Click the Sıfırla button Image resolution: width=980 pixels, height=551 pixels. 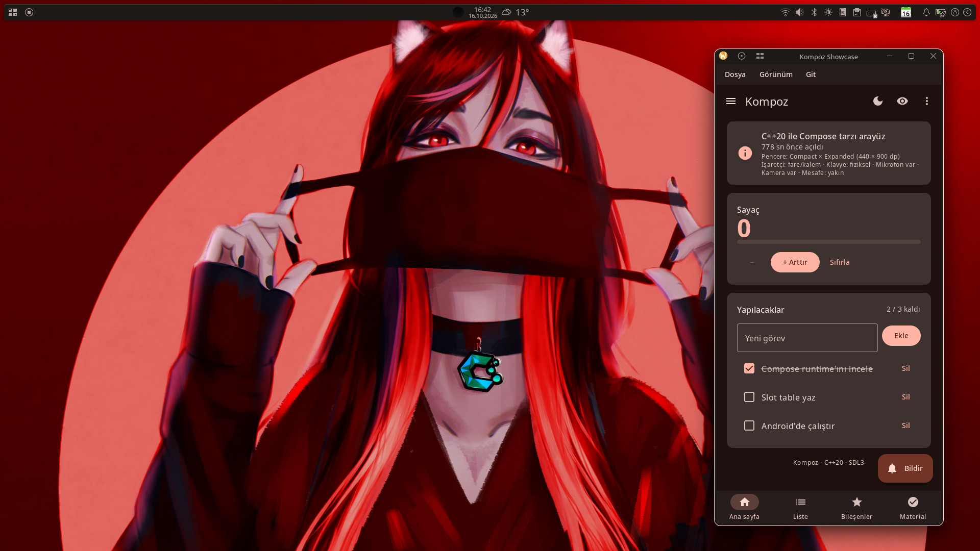click(840, 262)
